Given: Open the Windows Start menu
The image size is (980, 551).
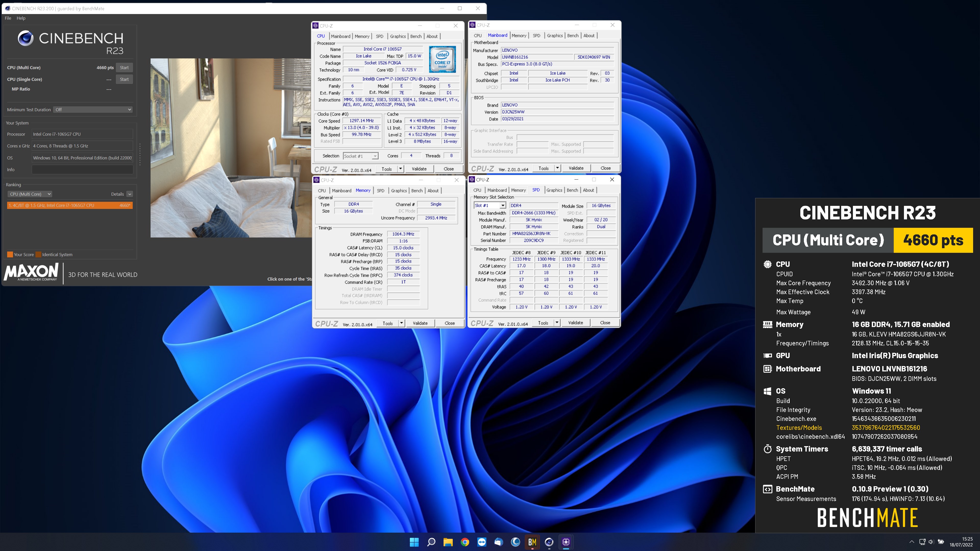Looking at the screenshot, I should pyautogui.click(x=414, y=542).
